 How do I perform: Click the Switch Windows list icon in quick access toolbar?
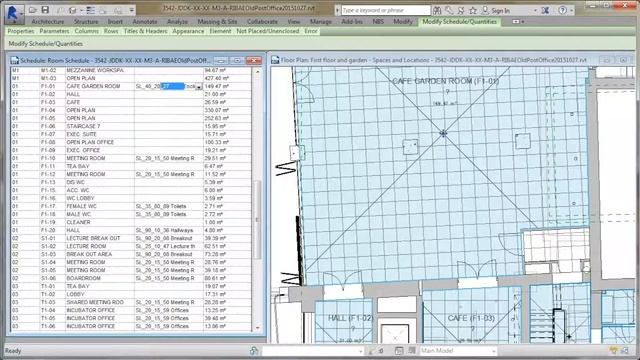[x=91, y=10]
